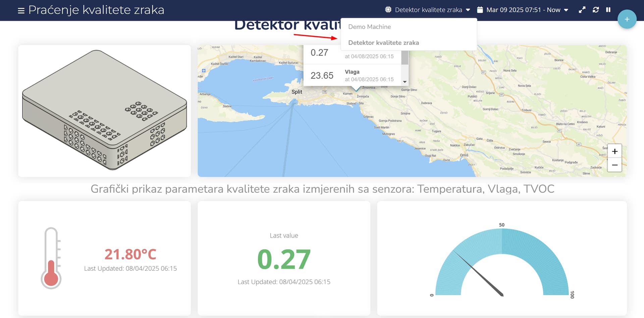Pause live updates with the pause icon
644x318 pixels.
click(x=608, y=10)
